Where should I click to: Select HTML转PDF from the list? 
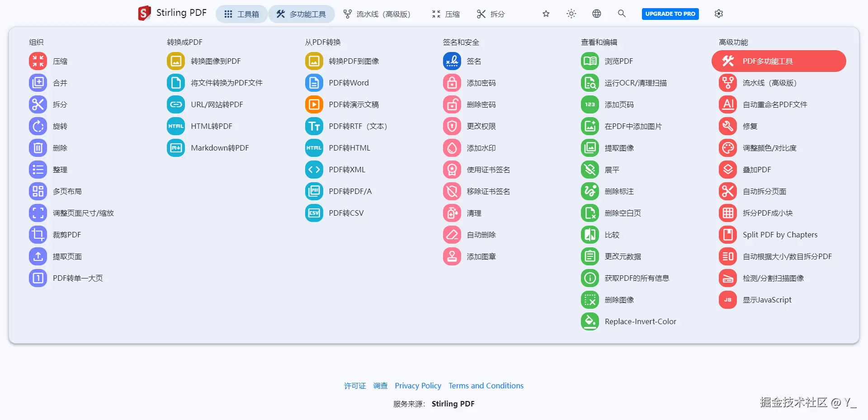200,126
